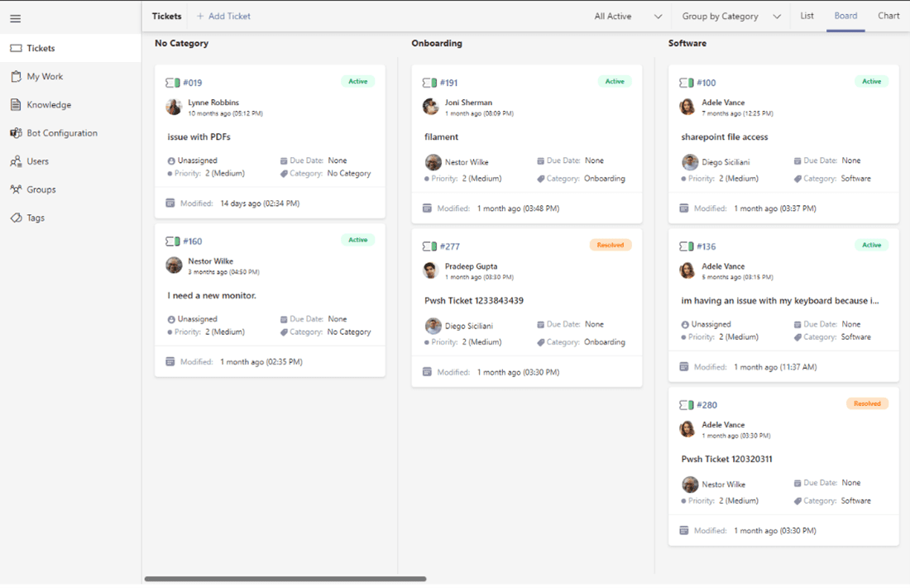
Task: Click the Resolved badge on ticket #277
Action: coord(611,245)
